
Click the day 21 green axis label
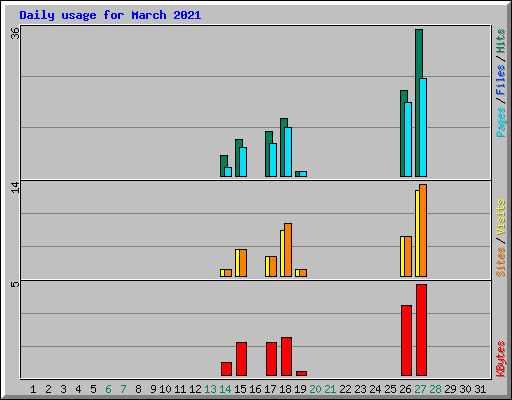pos(330,389)
